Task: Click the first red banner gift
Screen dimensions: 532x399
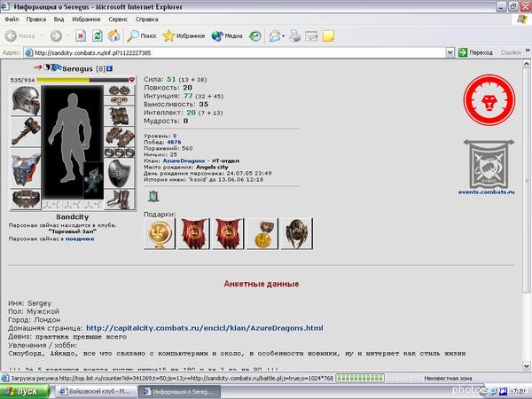Action: [x=193, y=234]
